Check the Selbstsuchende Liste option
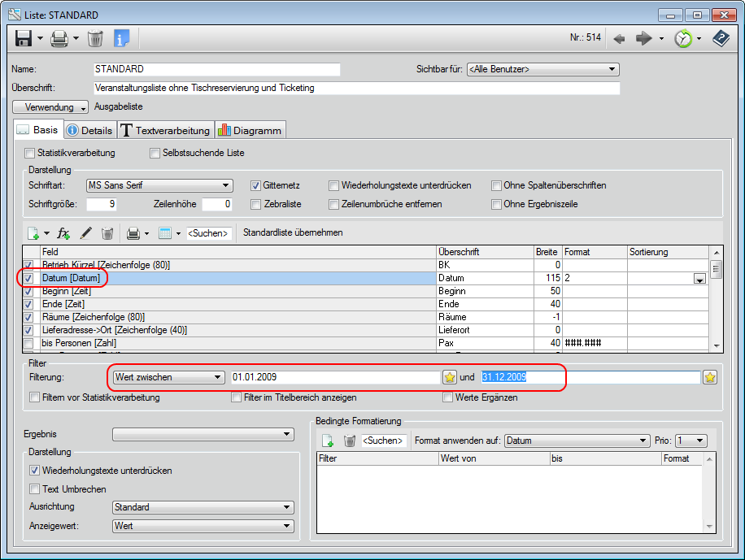The image size is (745, 560). 155,153
